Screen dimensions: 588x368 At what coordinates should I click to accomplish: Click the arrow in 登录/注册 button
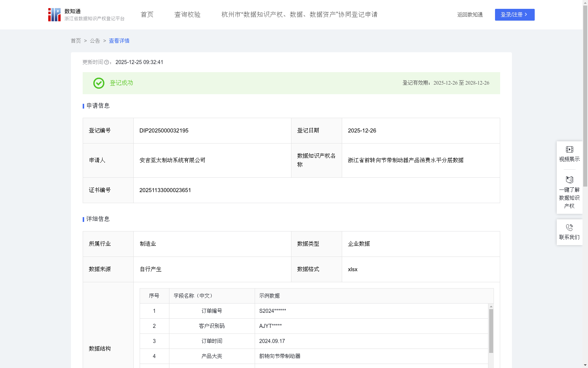[526, 14]
